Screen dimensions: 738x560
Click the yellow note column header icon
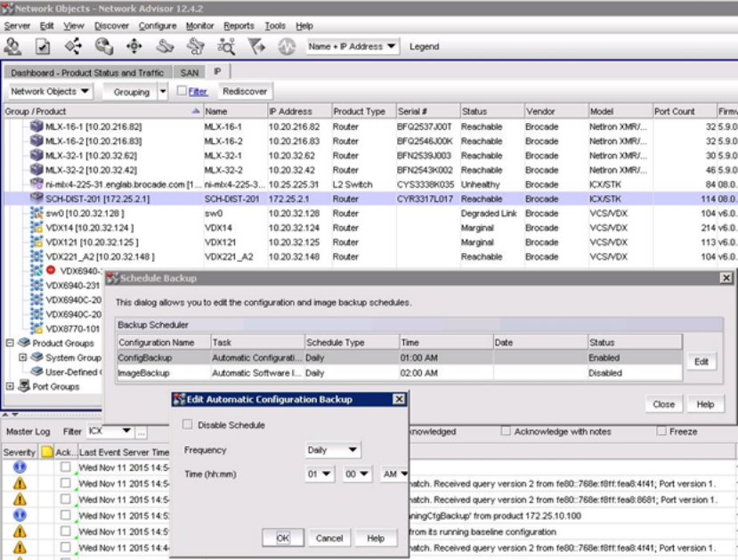tap(46, 451)
